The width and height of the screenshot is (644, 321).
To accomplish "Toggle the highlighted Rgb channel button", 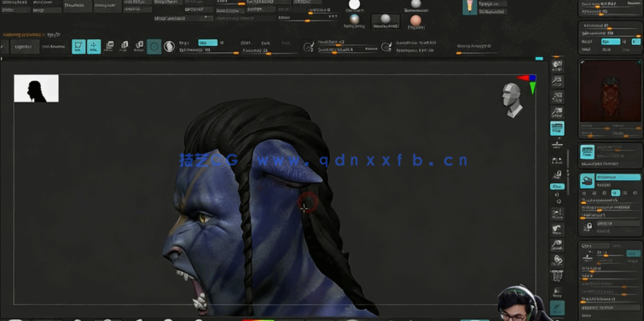I will pos(208,43).
